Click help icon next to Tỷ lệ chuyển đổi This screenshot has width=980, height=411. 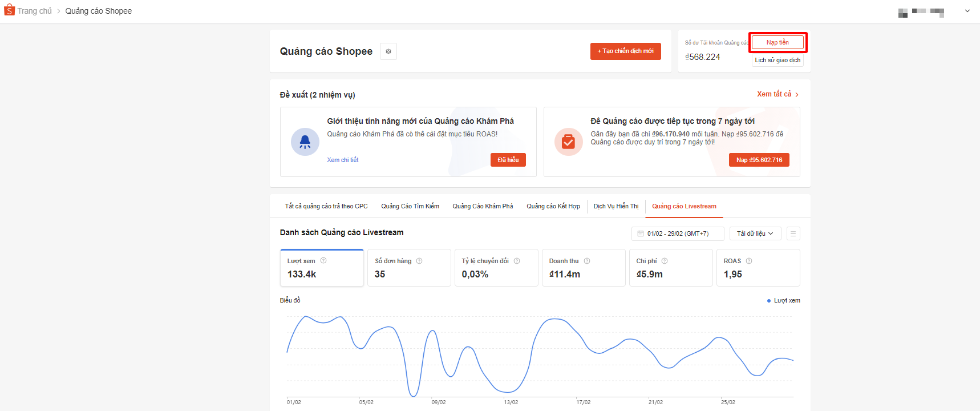pos(517,261)
